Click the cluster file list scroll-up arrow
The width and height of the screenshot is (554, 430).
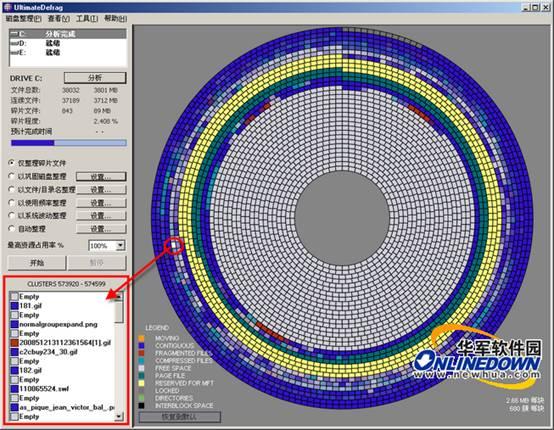pos(119,296)
